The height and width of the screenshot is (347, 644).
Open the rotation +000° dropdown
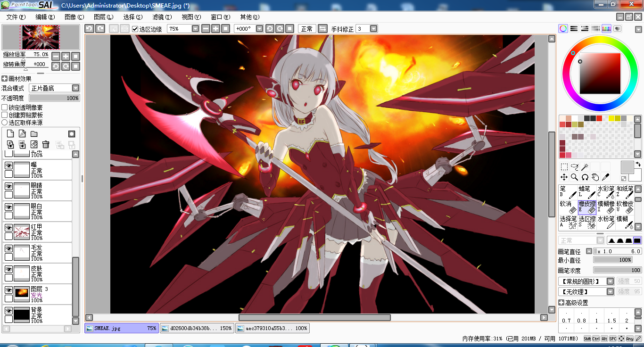point(259,29)
